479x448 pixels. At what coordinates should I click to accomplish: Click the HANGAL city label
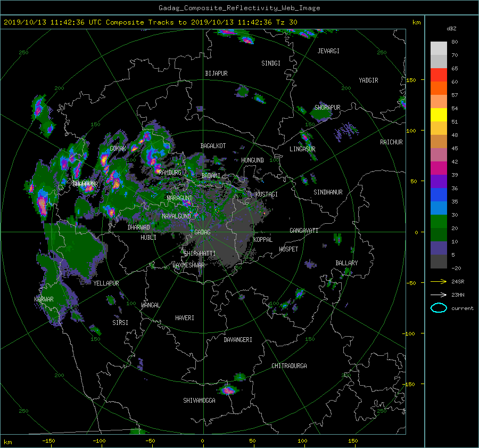[150, 305]
